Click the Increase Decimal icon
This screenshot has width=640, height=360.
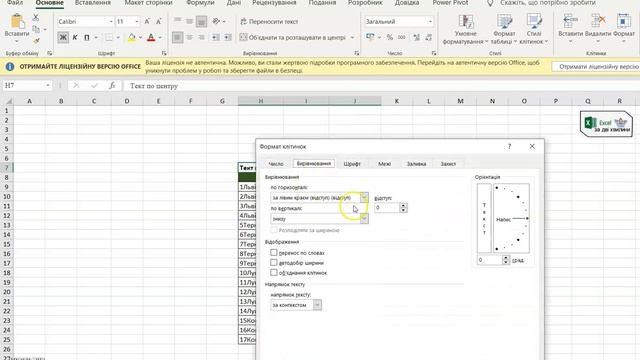click(416, 38)
